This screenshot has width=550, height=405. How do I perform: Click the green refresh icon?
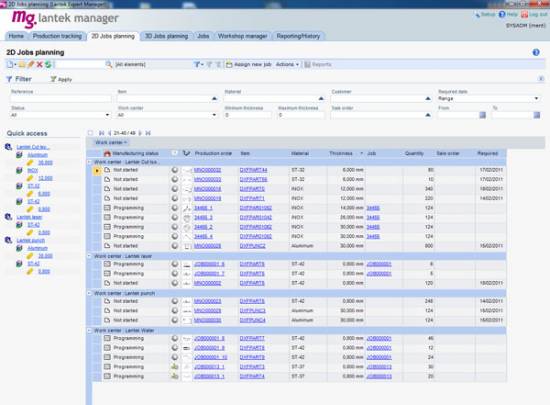(x=48, y=65)
